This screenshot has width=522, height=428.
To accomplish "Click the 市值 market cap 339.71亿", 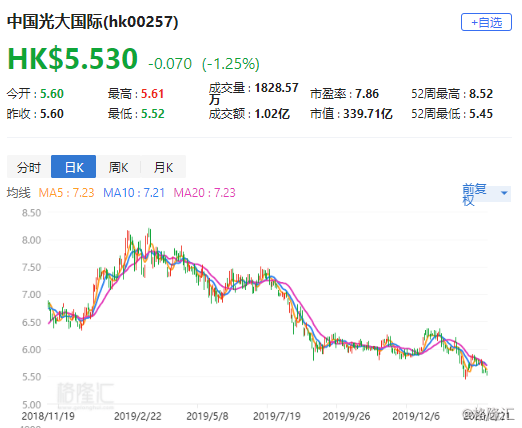I will [368, 114].
